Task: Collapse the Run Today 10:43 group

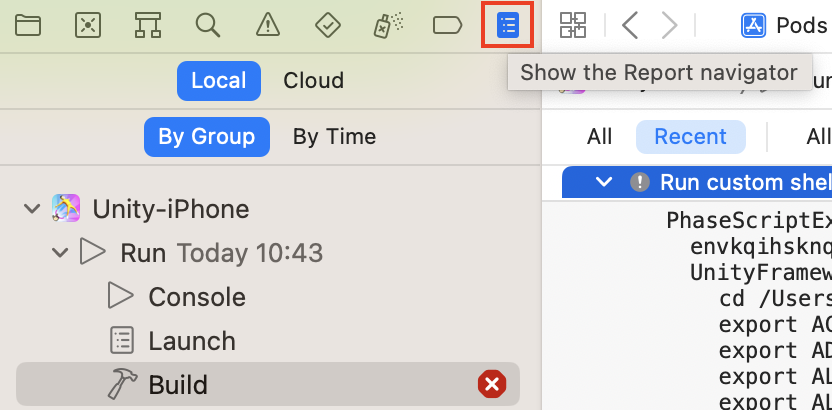Action: point(60,253)
